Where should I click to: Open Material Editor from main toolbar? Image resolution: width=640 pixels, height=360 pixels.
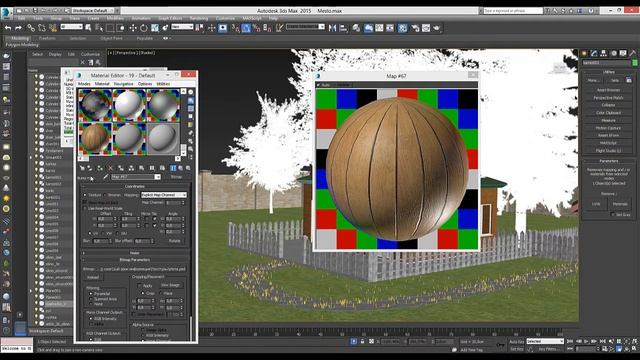(x=402, y=28)
